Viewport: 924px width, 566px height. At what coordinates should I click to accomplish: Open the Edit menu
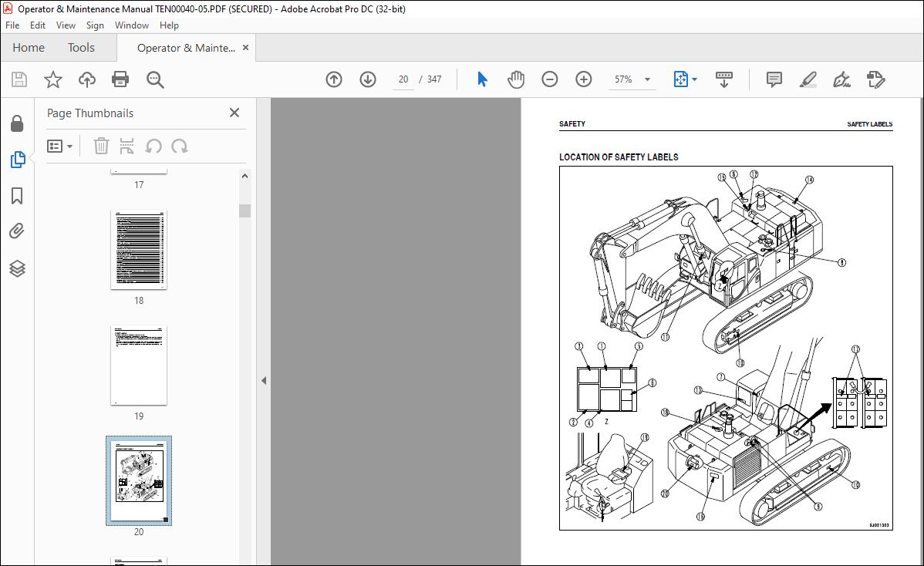tap(38, 25)
